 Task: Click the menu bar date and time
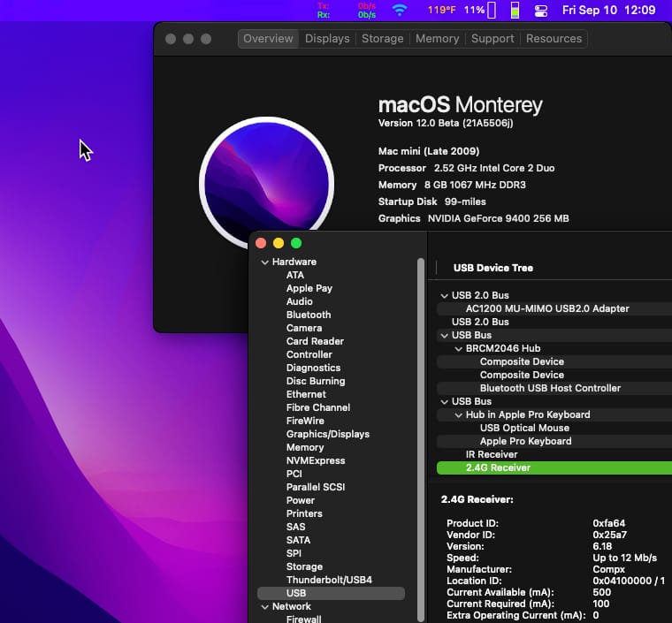609,11
